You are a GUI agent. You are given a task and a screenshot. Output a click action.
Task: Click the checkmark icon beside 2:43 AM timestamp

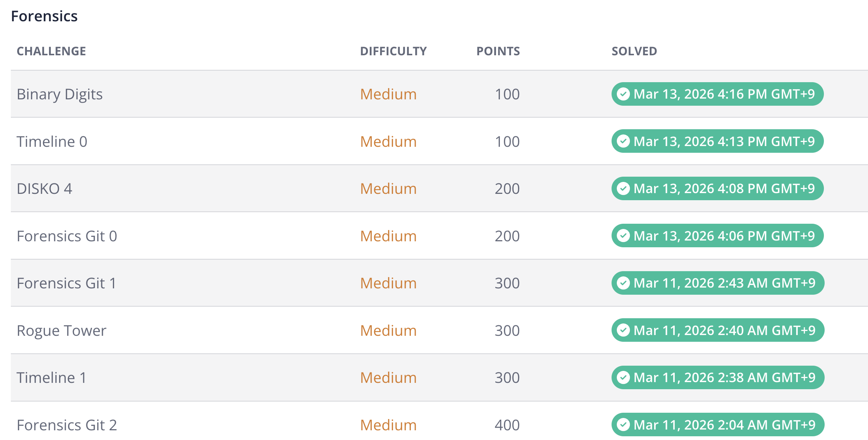[x=623, y=283]
